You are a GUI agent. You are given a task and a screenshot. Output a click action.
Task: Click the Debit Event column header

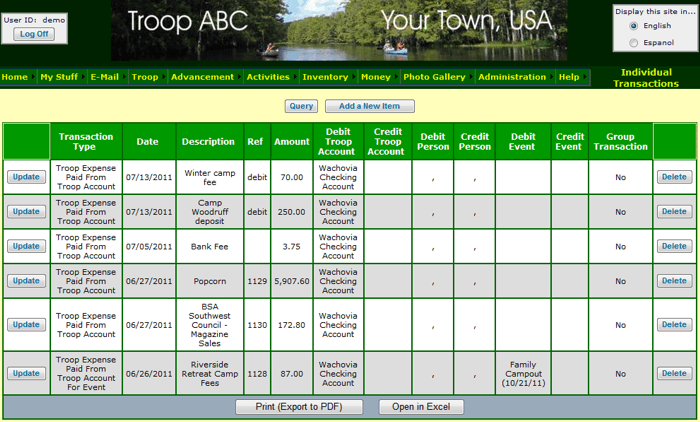tap(523, 142)
